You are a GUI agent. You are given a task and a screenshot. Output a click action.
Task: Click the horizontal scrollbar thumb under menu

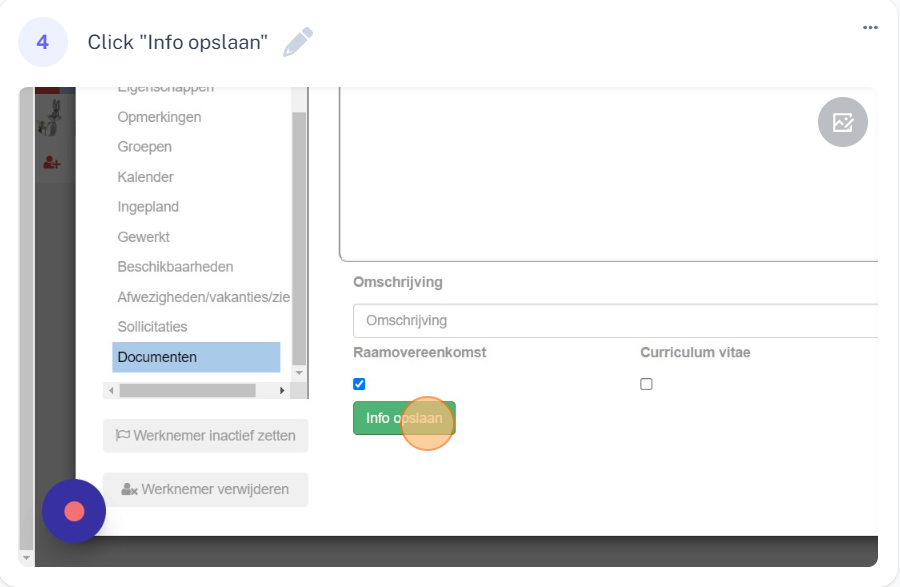coord(187,391)
